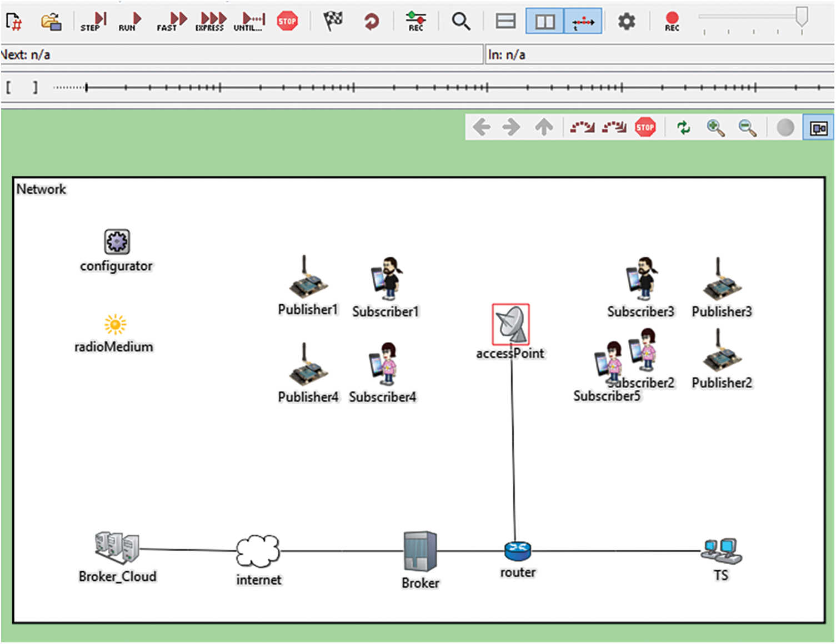
Task: Stop the simulation with the STOP sign icon
Action: (x=287, y=21)
